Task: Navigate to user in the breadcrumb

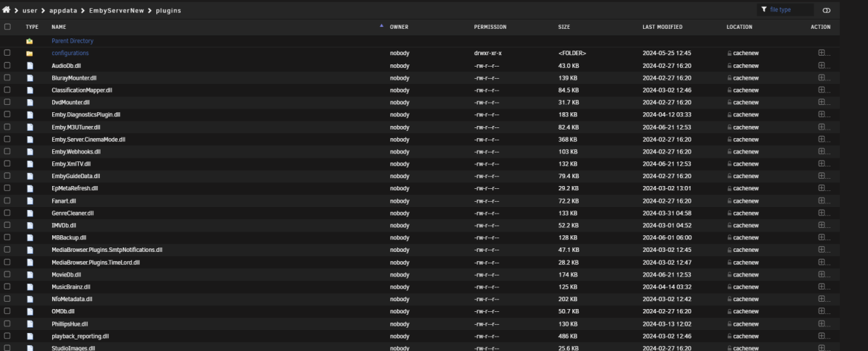Action: pyautogui.click(x=30, y=11)
